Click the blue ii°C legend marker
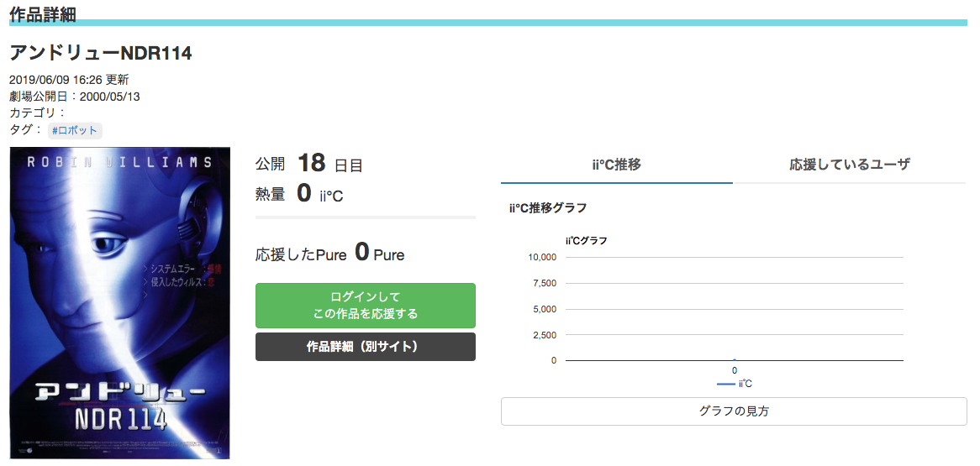 click(726, 384)
